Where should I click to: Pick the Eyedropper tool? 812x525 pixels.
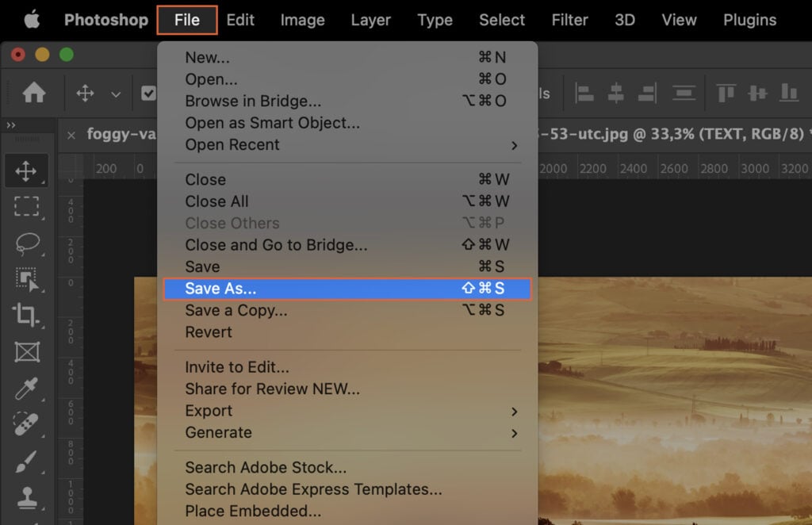pyautogui.click(x=27, y=389)
